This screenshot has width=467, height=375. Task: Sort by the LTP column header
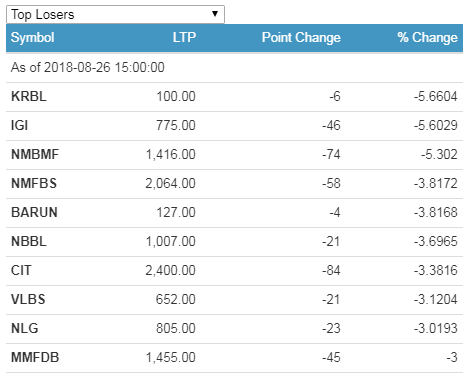point(184,37)
